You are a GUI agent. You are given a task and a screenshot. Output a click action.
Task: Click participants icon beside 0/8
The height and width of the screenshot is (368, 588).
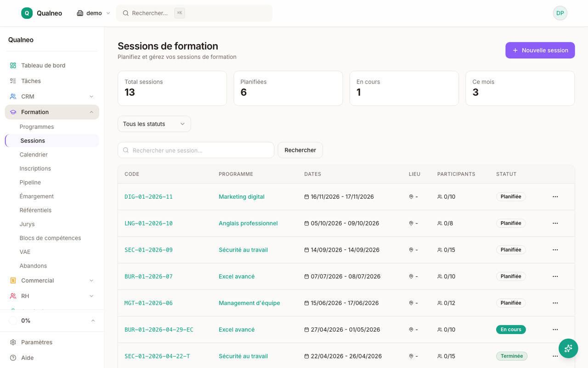tap(440, 224)
